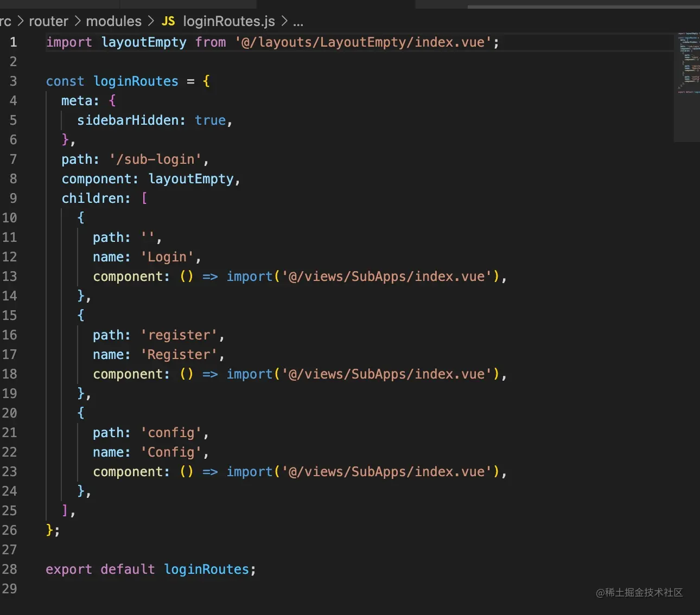This screenshot has height=615, width=700.
Task: Click line number 3 in gutter
Action: coord(13,81)
